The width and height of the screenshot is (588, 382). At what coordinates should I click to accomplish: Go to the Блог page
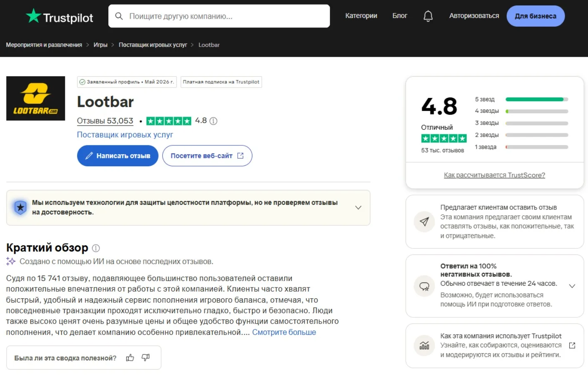coord(400,16)
